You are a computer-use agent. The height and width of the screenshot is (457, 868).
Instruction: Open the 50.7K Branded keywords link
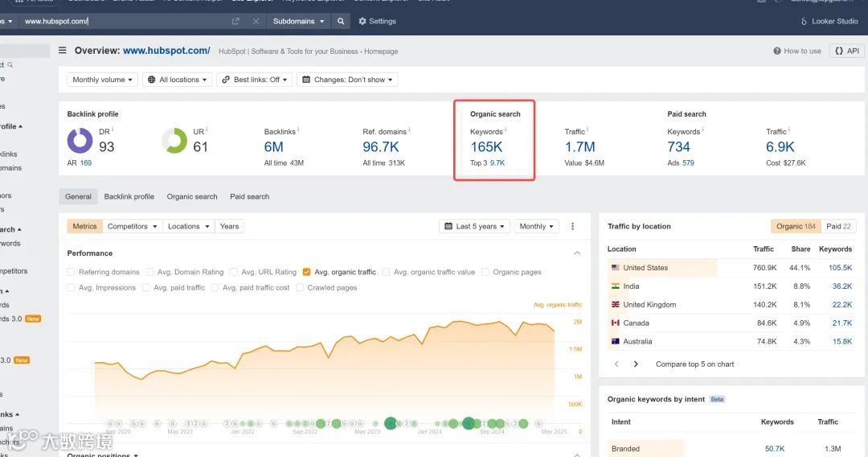coord(775,449)
